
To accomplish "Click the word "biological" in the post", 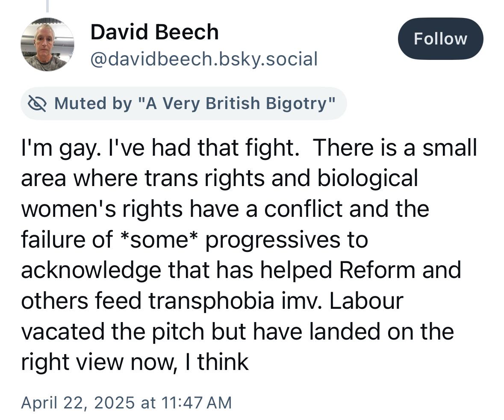I will point(367,179).
